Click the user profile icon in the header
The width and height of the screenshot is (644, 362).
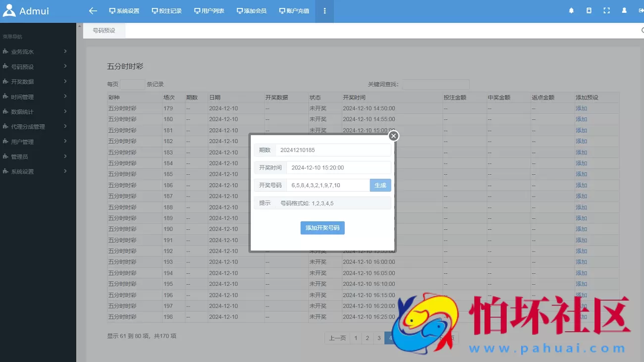tap(624, 10)
